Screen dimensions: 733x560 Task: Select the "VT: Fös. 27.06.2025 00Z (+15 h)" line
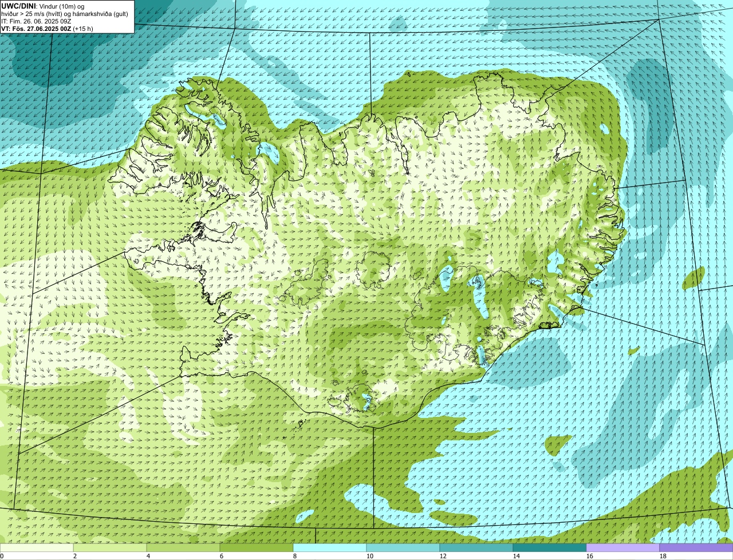click(48, 28)
